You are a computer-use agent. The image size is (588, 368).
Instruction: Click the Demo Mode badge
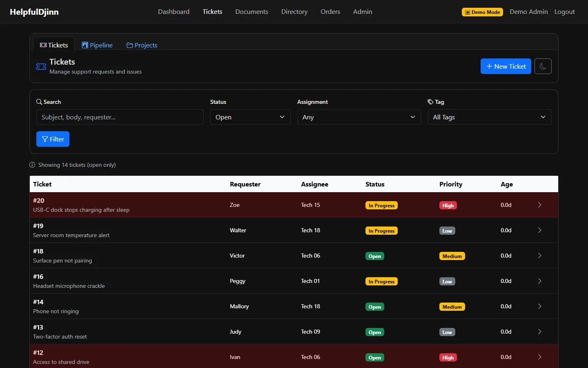(482, 12)
